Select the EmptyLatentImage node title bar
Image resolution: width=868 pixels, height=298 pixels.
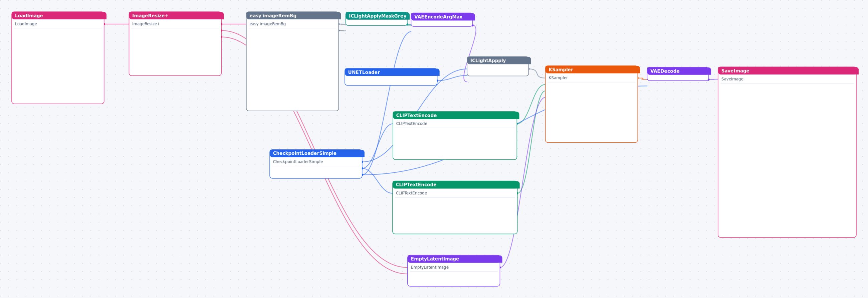455,259
